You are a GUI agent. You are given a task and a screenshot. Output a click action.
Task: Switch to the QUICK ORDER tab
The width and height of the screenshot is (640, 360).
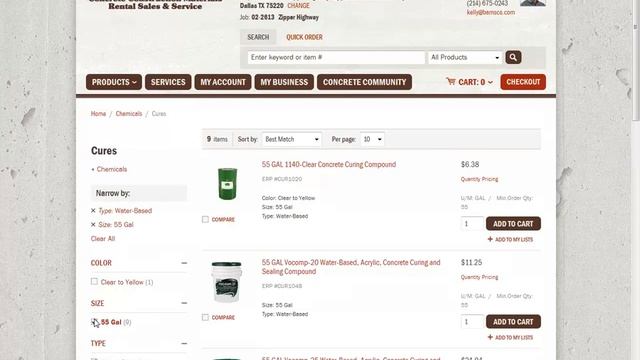coord(304,37)
